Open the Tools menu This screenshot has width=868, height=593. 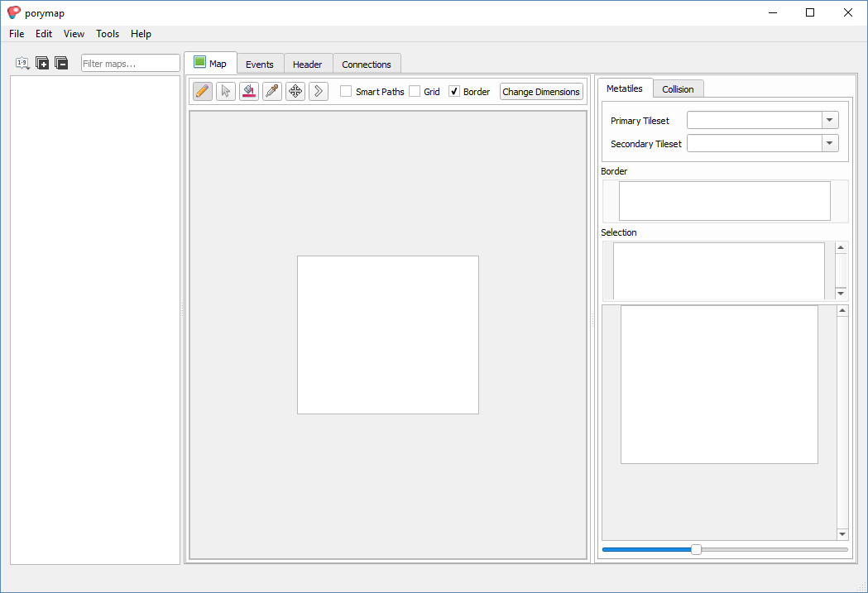pyautogui.click(x=108, y=34)
